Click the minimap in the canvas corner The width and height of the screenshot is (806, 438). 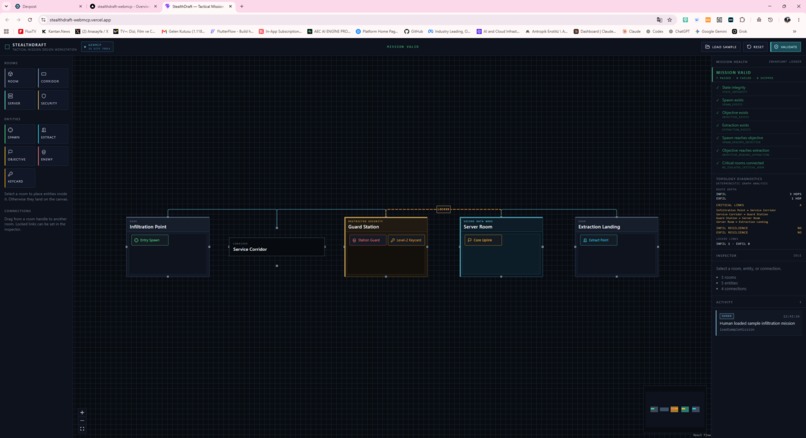point(675,409)
